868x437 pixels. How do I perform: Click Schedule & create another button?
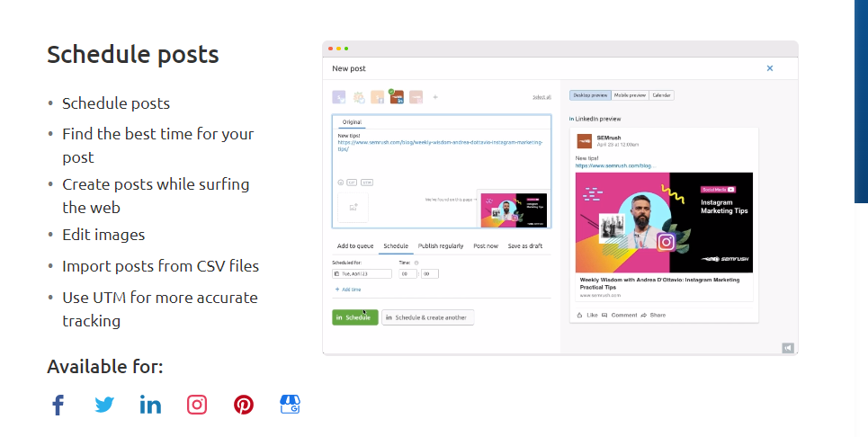[x=428, y=317]
